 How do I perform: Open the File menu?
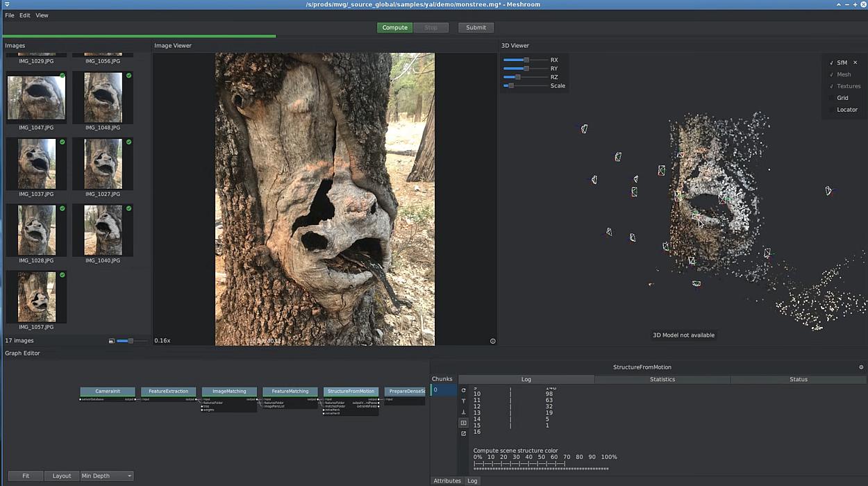pos(10,15)
